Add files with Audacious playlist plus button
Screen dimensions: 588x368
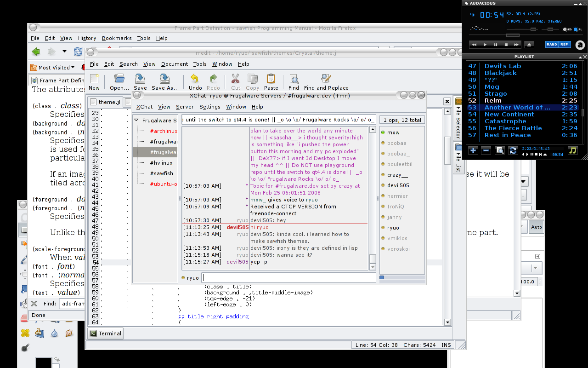473,150
